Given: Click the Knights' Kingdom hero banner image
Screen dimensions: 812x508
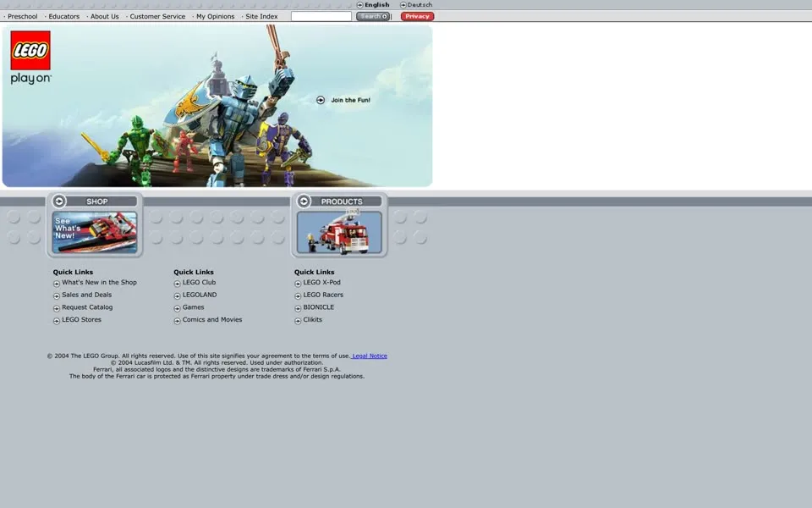Looking at the screenshot, I should tap(217, 106).
